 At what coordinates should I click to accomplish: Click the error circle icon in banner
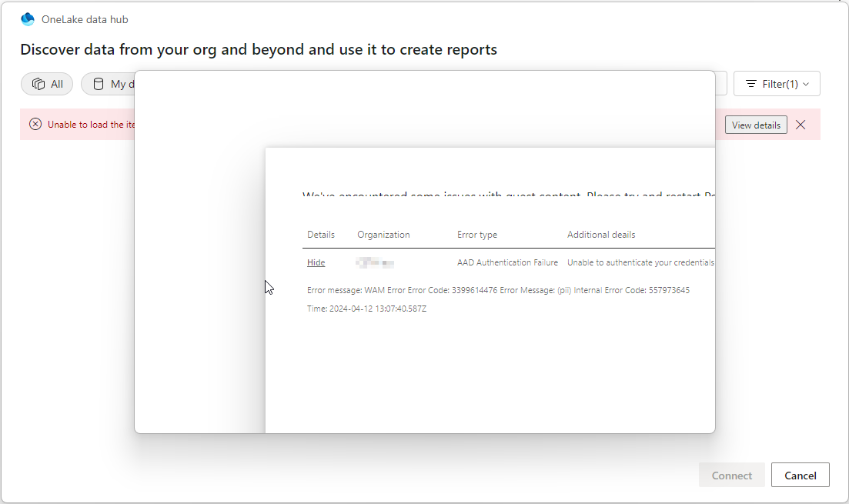(x=35, y=125)
